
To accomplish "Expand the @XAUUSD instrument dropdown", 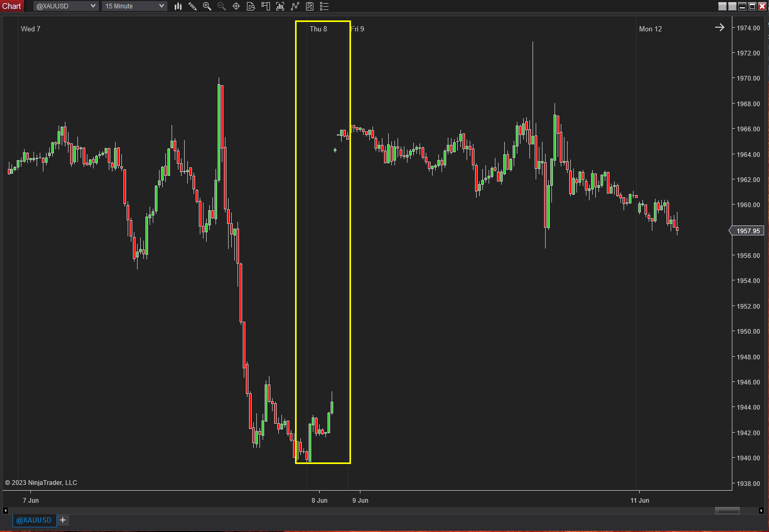I will click(66, 6).
